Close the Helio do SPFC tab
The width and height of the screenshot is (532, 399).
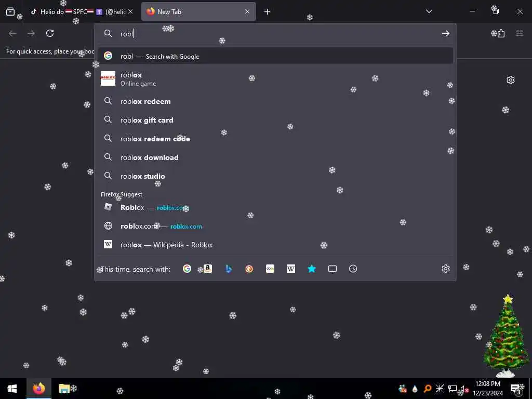(130, 12)
